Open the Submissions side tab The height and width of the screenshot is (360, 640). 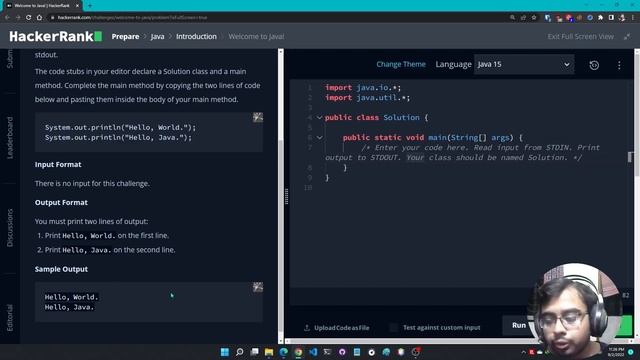click(10, 59)
